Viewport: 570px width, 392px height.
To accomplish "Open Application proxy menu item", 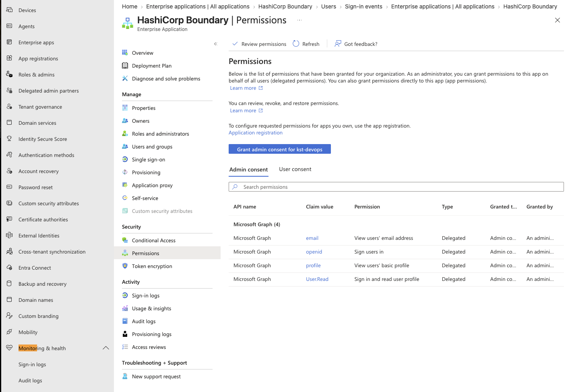I will click(x=152, y=185).
